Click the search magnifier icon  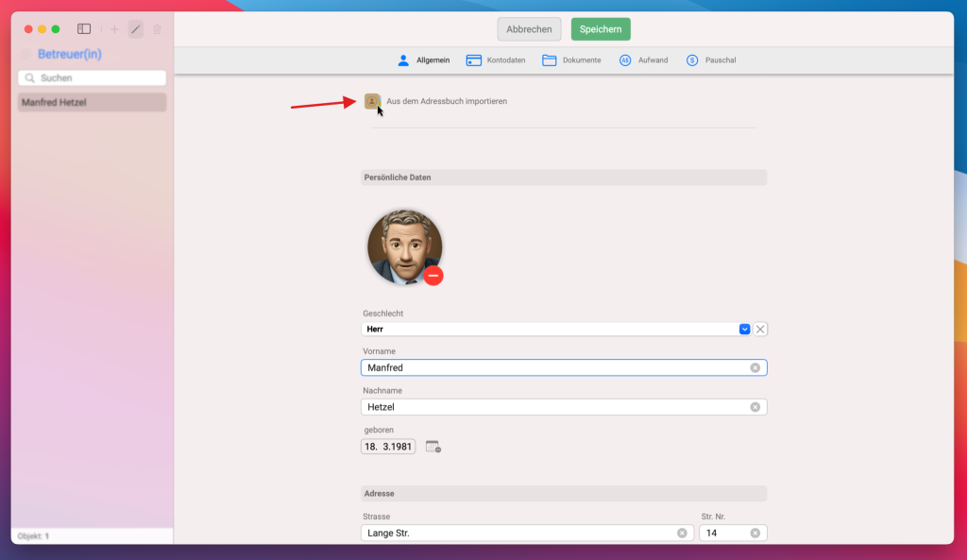[29, 77]
